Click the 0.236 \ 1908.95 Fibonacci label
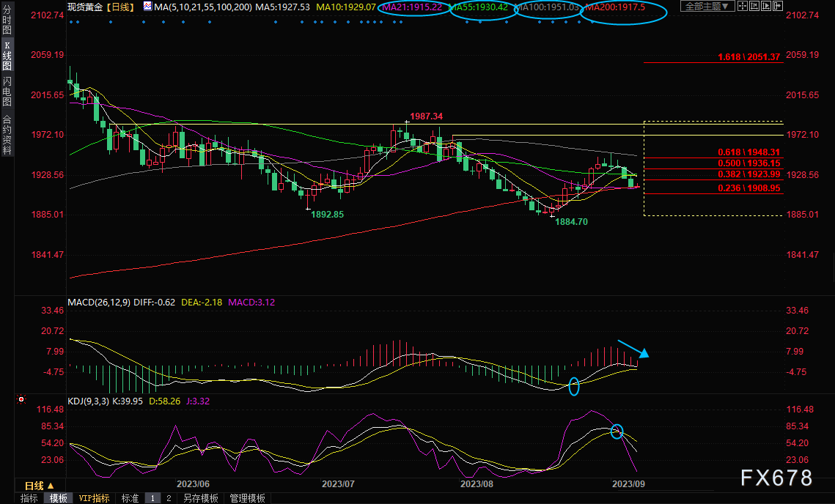 tap(748, 188)
